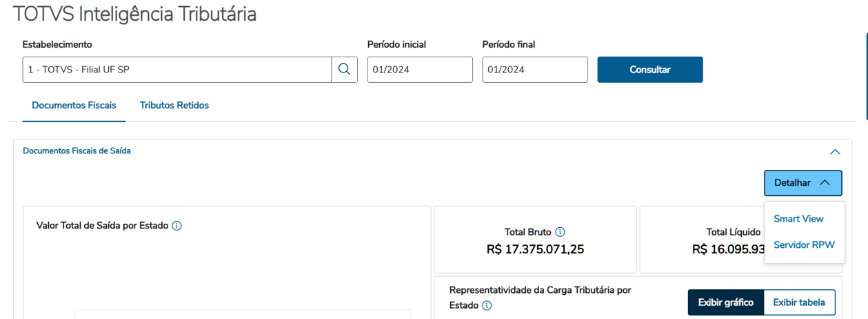The width and height of the screenshot is (868, 319).
Task: Click the page vertical scrollbar
Action: point(865,69)
